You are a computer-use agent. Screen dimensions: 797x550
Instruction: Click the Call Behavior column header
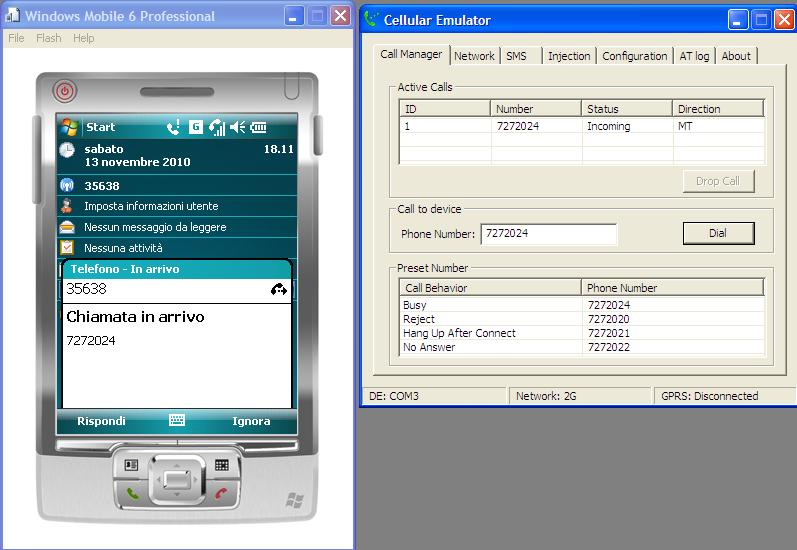491,288
